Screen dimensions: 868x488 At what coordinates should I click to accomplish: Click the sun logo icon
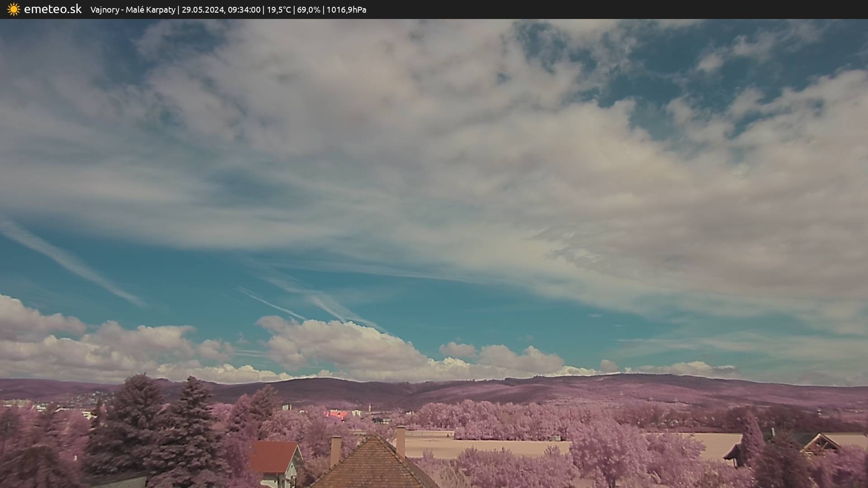click(x=14, y=9)
